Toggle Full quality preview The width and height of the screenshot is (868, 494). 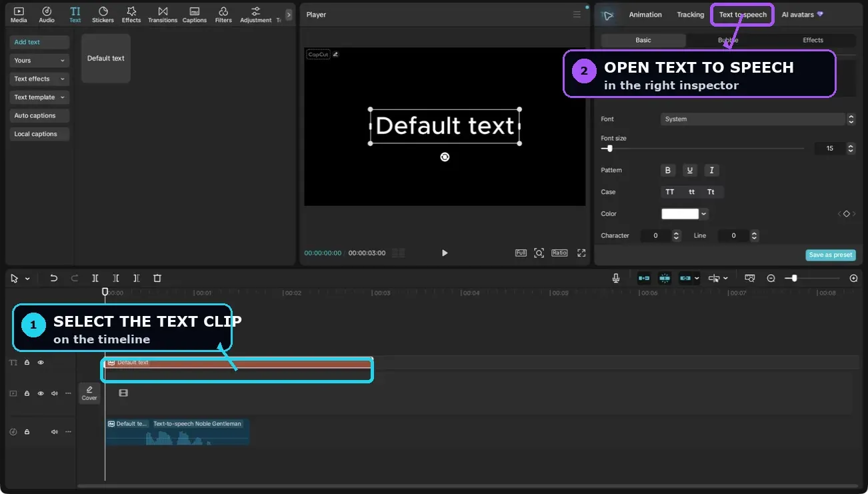tap(521, 253)
